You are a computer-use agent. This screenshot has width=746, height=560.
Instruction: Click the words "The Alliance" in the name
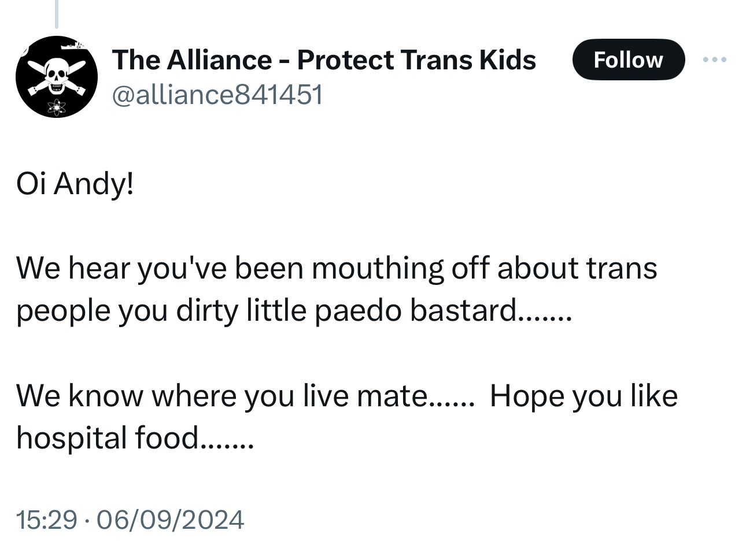[192, 60]
